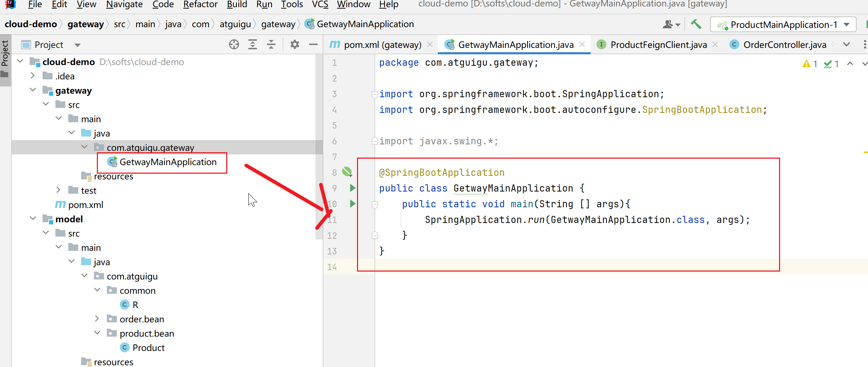This screenshot has height=367, width=868.
Task: Open the VCS menu
Action: coord(320,4)
